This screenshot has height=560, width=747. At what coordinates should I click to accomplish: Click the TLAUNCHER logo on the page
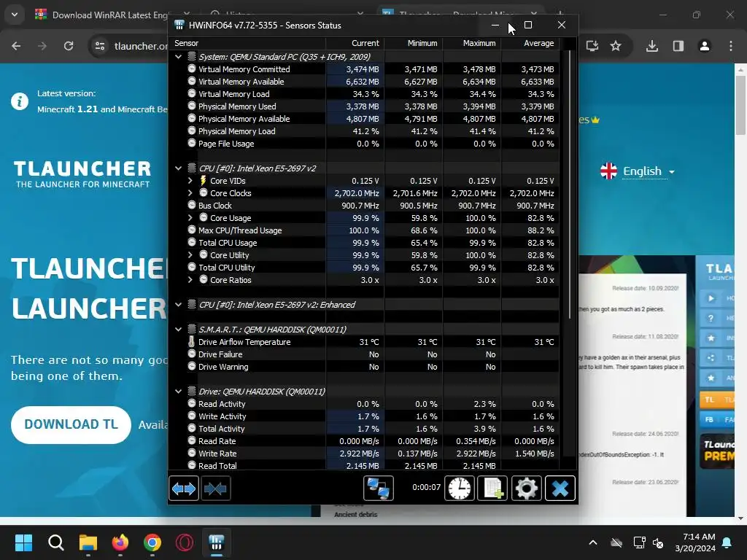(82, 174)
